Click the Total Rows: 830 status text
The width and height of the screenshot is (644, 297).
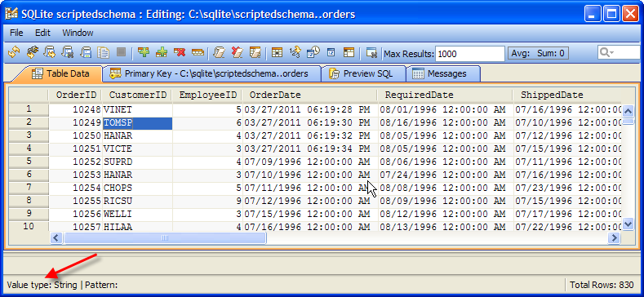tap(601, 285)
